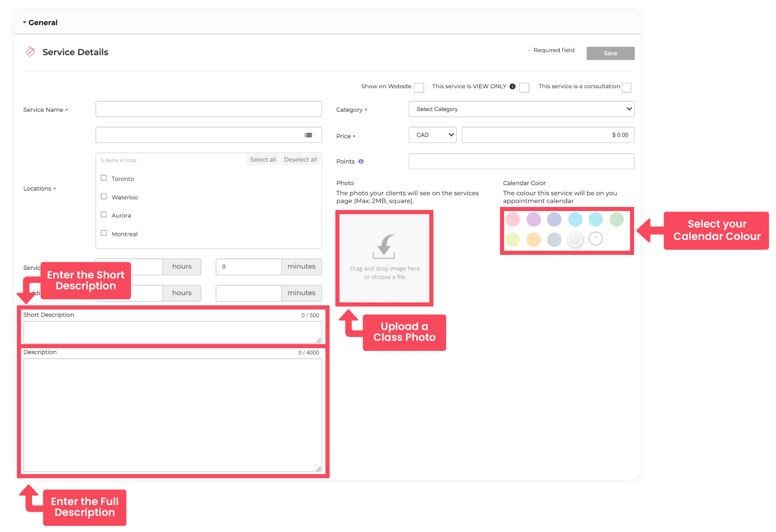
Task: Open the Select Category dropdown
Action: click(521, 109)
